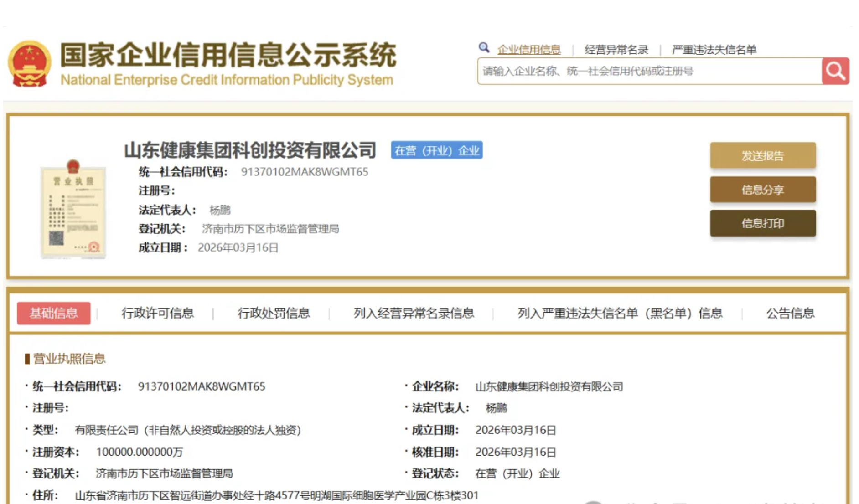Screen dimensions: 859x504
Task: Click the national emblem logo
Action: [x=30, y=64]
